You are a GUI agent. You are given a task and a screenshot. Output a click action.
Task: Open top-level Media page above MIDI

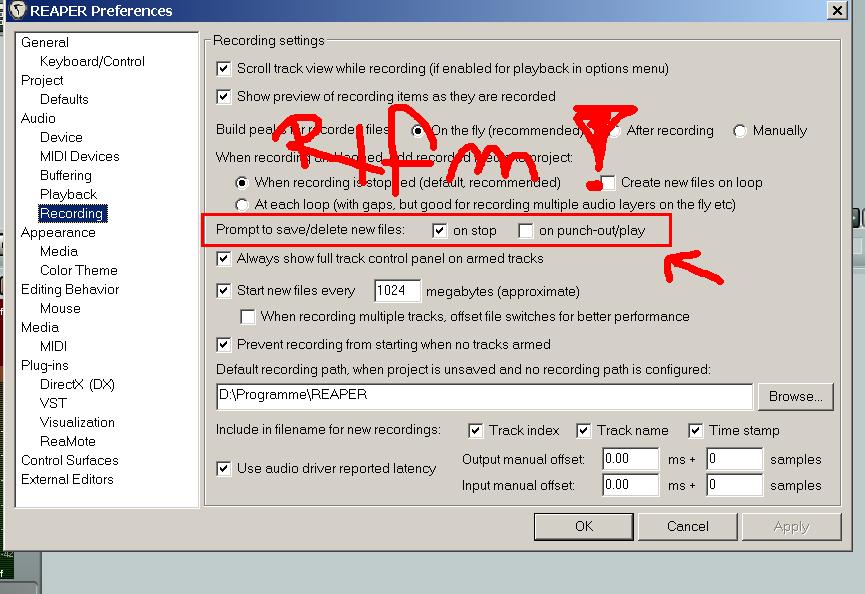(40, 328)
